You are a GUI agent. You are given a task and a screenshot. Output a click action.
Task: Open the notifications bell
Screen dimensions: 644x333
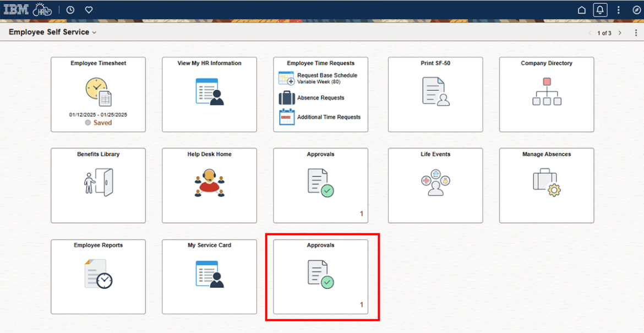coord(600,9)
